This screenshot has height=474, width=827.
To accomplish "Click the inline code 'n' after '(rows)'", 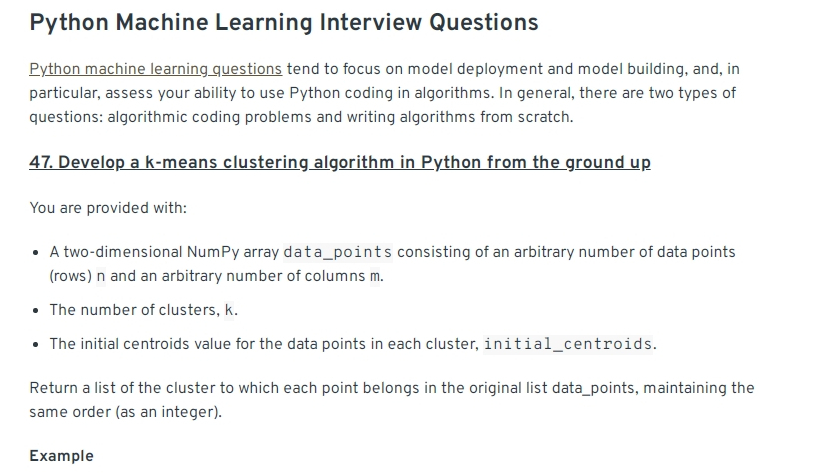I will coord(101,276).
